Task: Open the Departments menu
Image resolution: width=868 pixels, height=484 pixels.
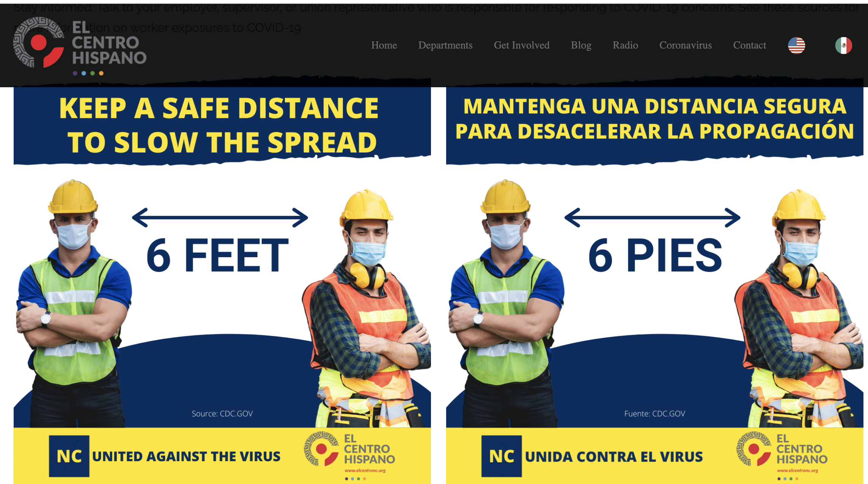Action: [445, 45]
